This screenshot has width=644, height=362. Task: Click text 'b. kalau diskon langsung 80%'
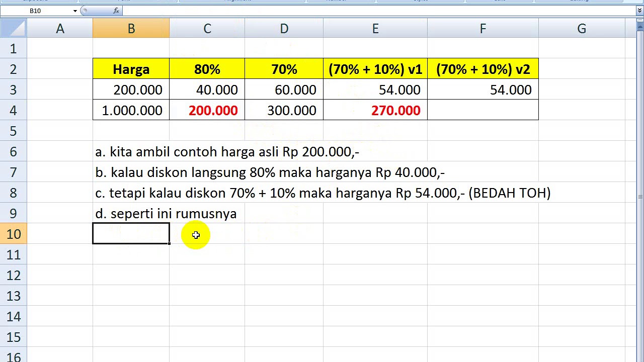185,172
